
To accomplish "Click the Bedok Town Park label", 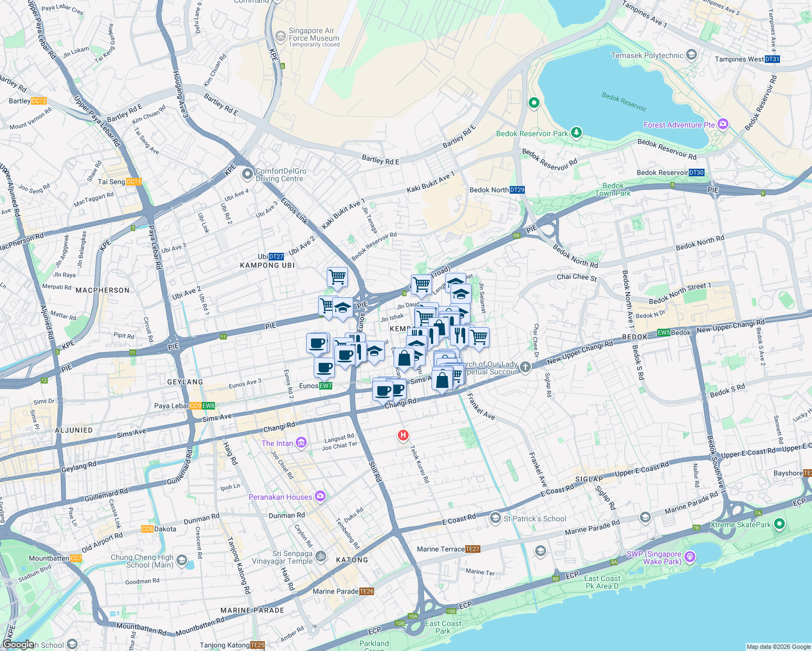I will 613,189.
